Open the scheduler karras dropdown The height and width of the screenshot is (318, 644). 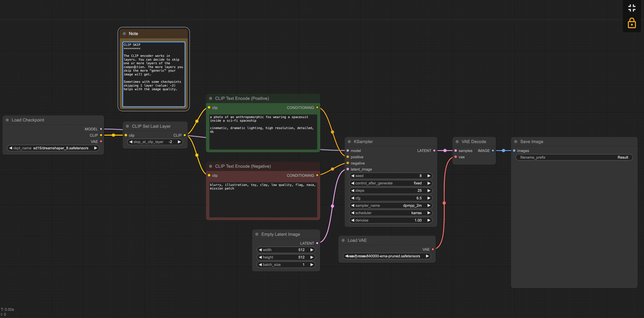(391, 213)
